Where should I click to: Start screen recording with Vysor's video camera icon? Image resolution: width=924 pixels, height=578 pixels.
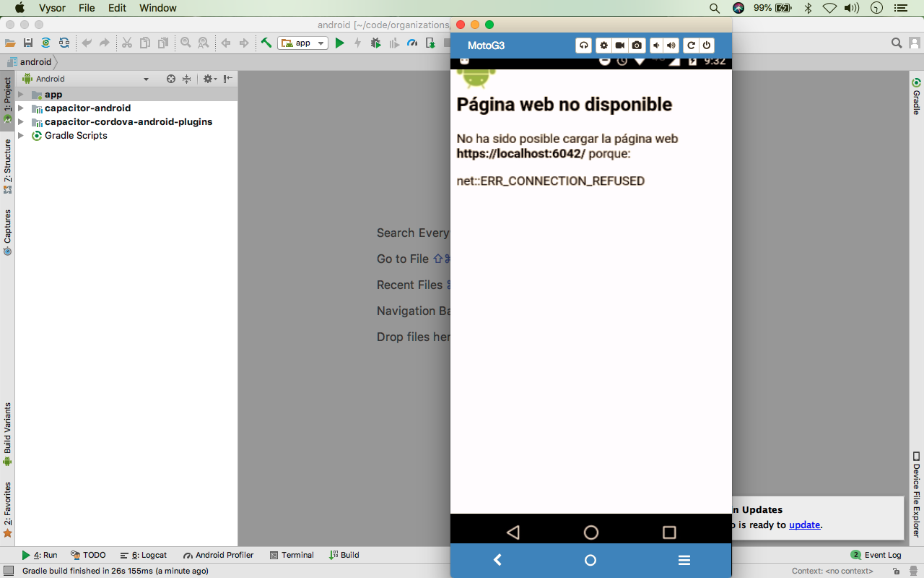619,45
